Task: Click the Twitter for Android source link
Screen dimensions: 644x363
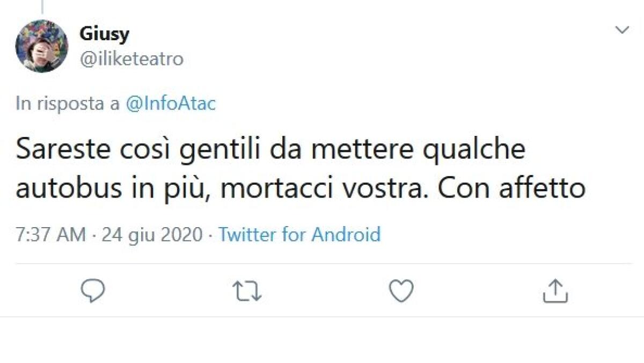Action: (298, 235)
